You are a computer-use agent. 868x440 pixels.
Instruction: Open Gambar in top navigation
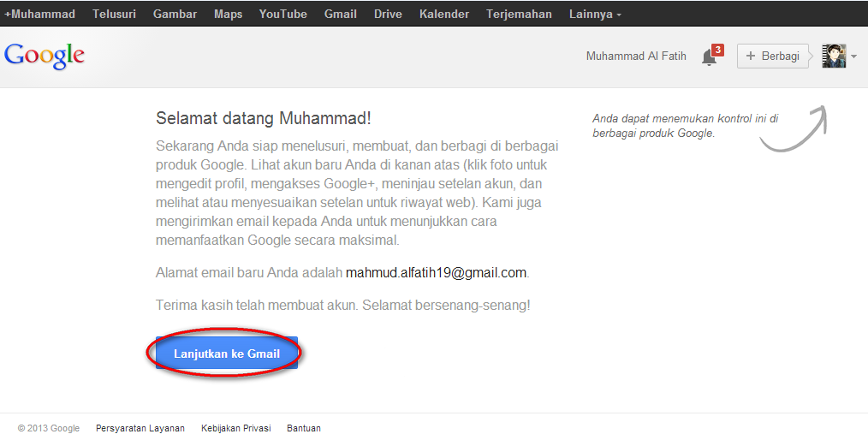click(x=175, y=14)
